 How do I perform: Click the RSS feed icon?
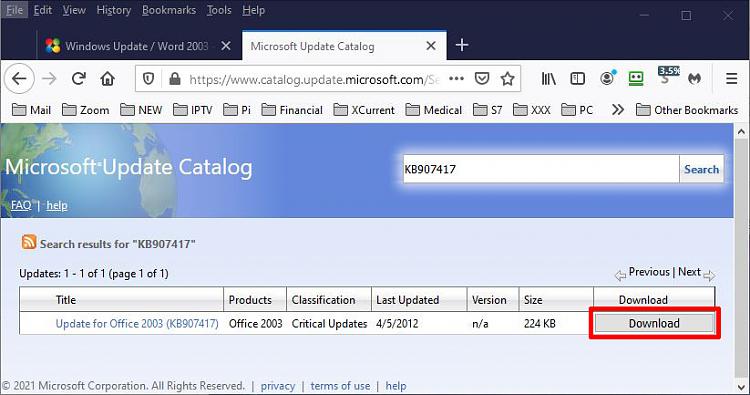pos(29,242)
